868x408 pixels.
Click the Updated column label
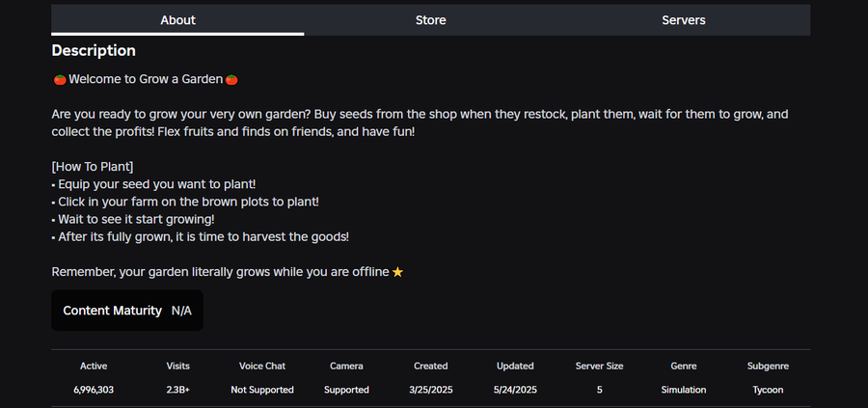coord(515,366)
